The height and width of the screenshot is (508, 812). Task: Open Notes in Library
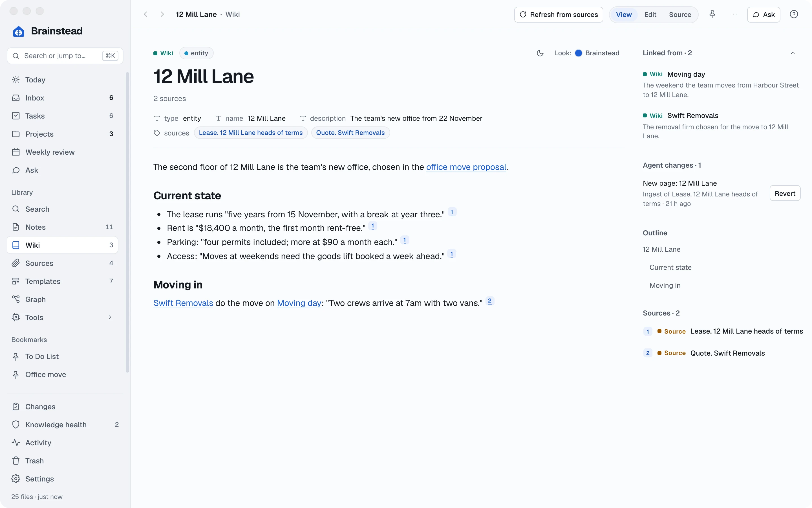click(x=62, y=227)
